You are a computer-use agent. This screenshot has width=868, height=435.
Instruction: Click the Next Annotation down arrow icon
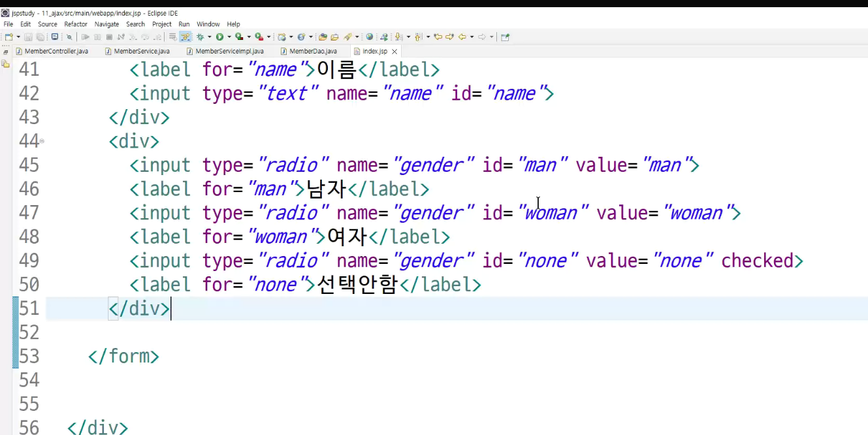(398, 37)
